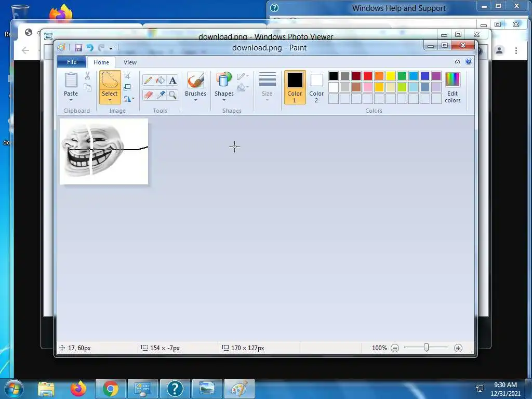
Task: Click the Chrome profile avatar icon
Action: (499, 50)
